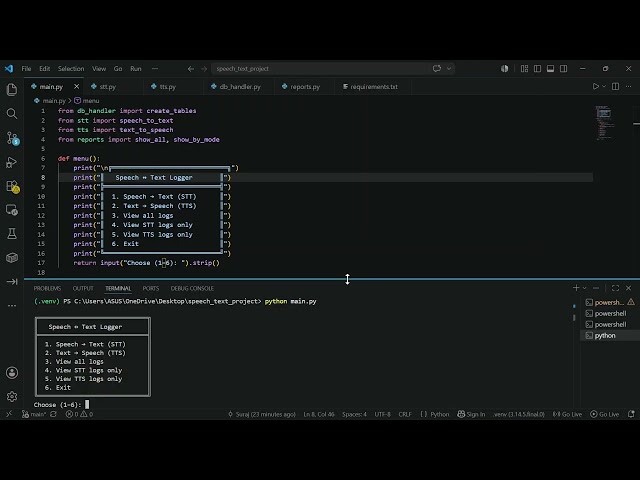Open the Remote Explorer view
Screen dimensions: 640x480
12,210
